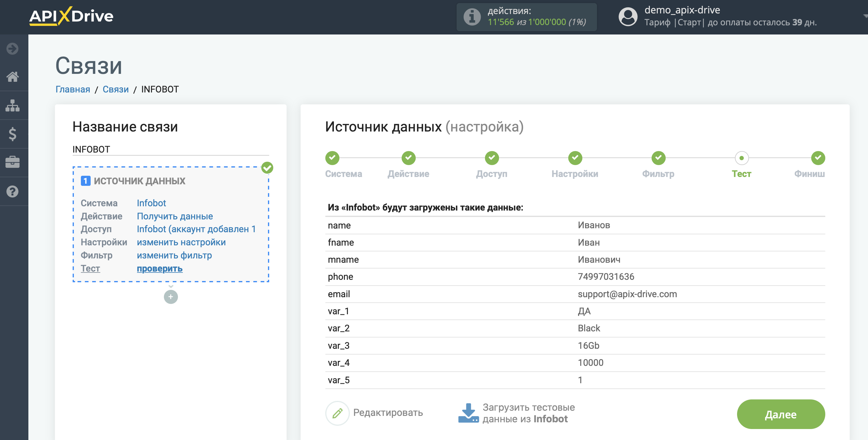Go to the Финиш step
The height and width of the screenshot is (440, 868).
(818, 158)
